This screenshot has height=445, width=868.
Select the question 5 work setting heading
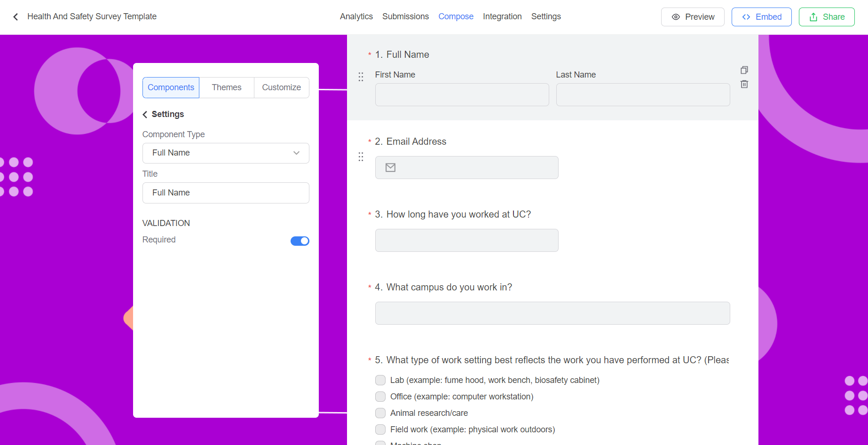point(552,360)
